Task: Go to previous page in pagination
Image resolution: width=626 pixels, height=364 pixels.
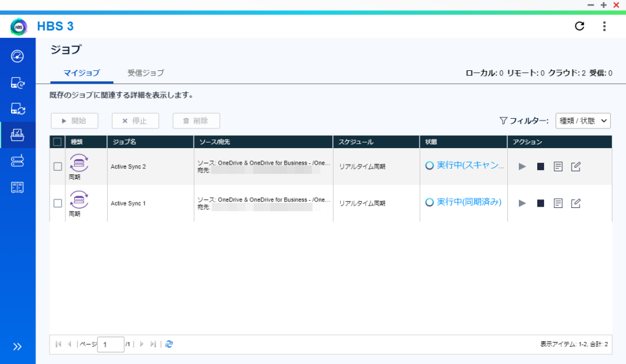Action: click(x=70, y=344)
